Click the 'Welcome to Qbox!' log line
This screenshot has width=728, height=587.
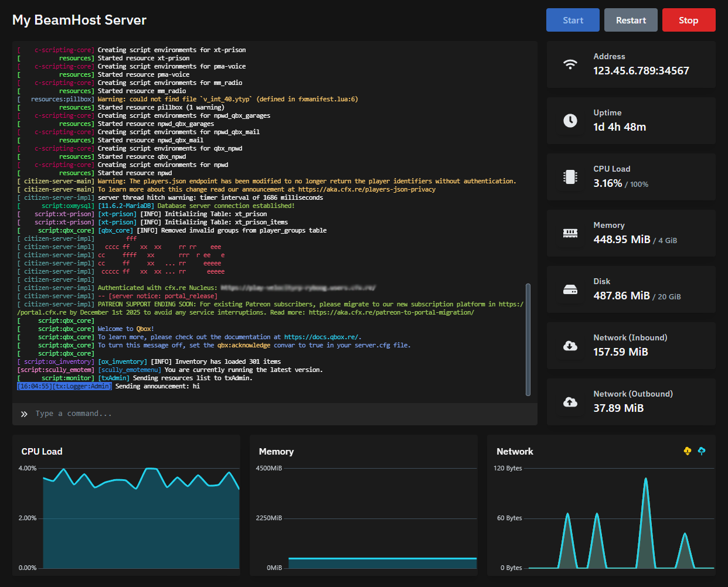point(126,329)
